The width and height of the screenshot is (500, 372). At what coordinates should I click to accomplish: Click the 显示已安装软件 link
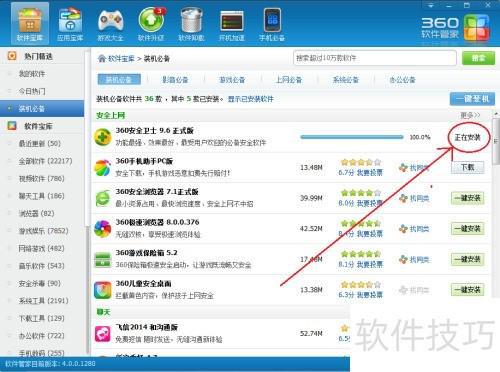pos(251,99)
